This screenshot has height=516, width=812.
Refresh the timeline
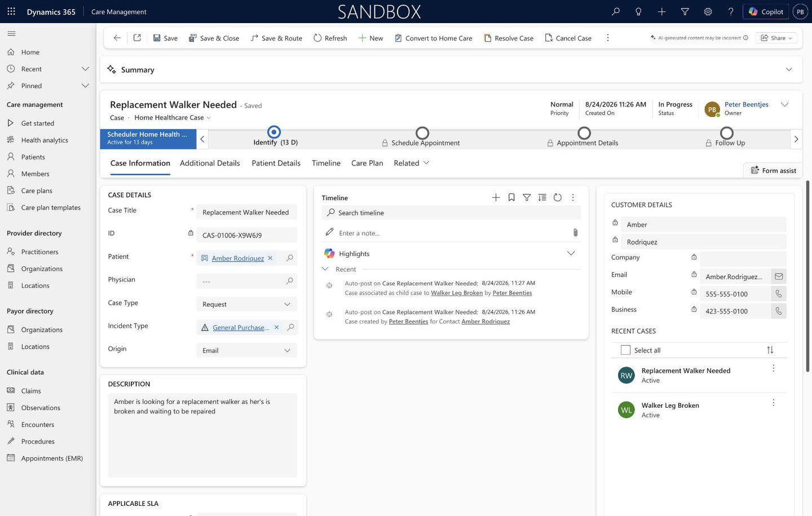click(x=558, y=197)
